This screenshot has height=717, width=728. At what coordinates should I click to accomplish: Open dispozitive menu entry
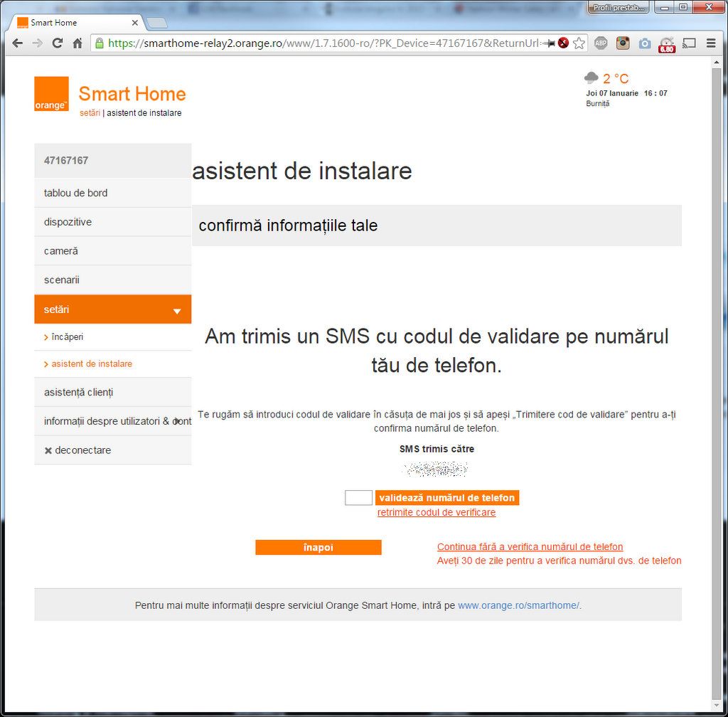(x=113, y=222)
